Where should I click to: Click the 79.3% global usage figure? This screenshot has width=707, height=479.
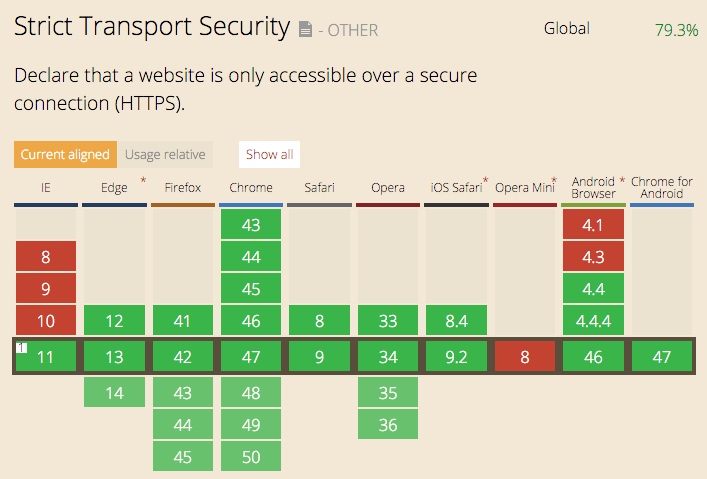tap(676, 30)
